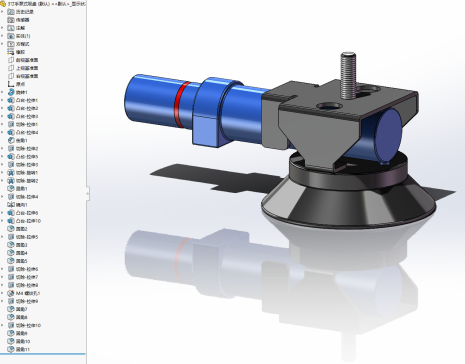Click the blue rollback bar below the tree

43,354
